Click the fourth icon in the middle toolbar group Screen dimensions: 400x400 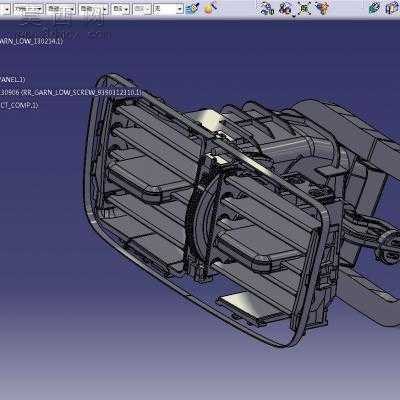click(x=322, y=8)
